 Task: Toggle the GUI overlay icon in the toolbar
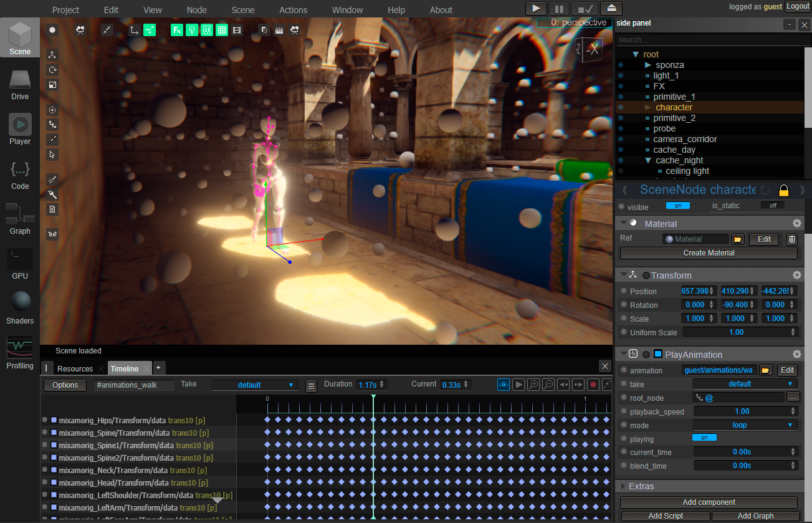[x=206, y=29]
